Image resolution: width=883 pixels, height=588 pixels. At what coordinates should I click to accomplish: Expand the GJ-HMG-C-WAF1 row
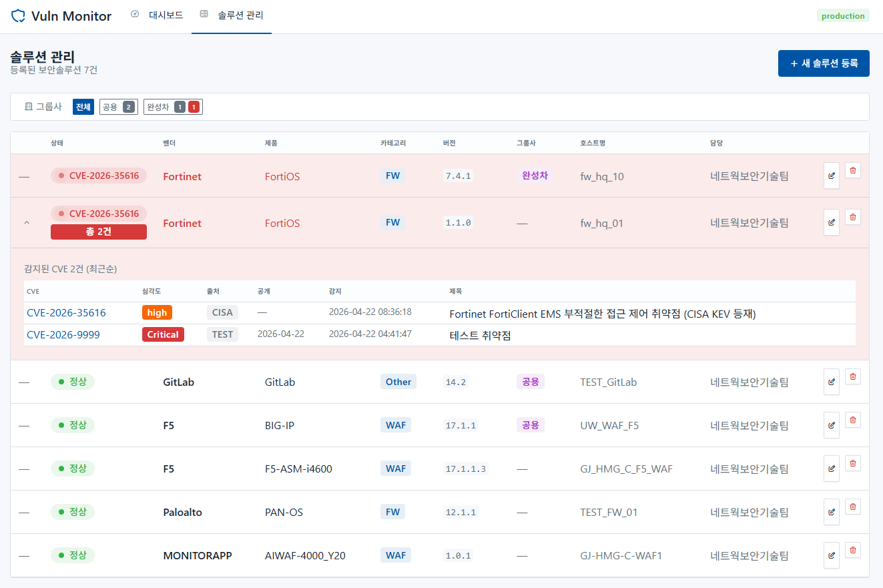(x=24, y=555)
